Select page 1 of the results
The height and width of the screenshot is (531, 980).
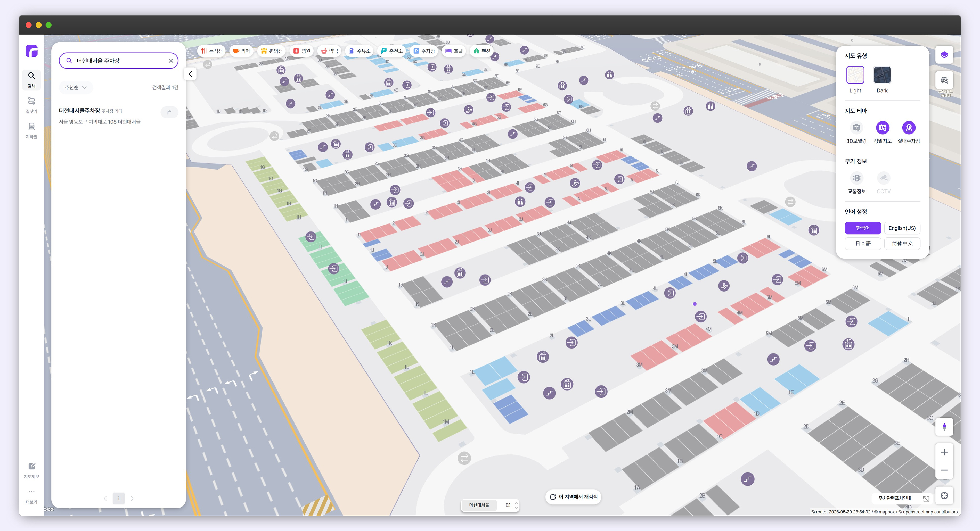pyautogui.click(x=119, y=498)
